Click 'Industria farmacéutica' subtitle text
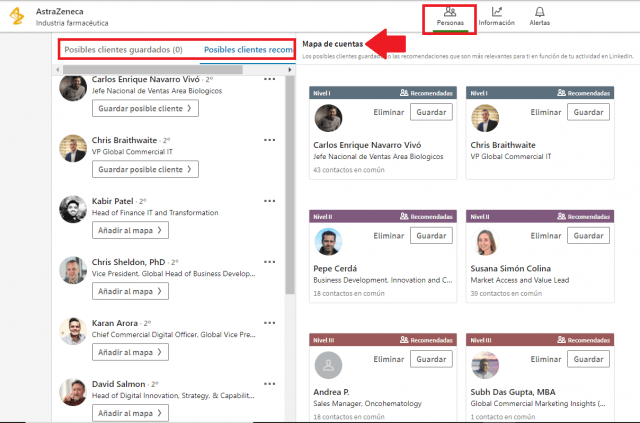The width and height of the screenshot is (640, 423). 72,23
